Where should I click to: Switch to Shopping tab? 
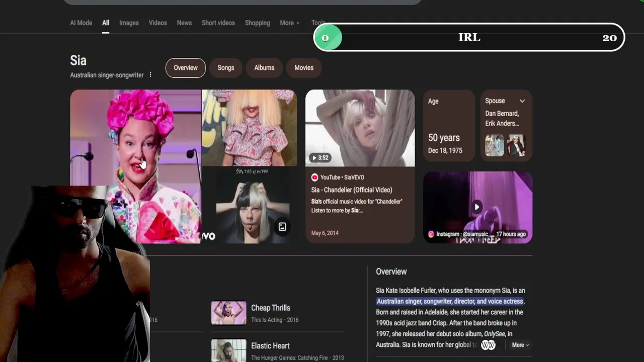coord(258,23)
